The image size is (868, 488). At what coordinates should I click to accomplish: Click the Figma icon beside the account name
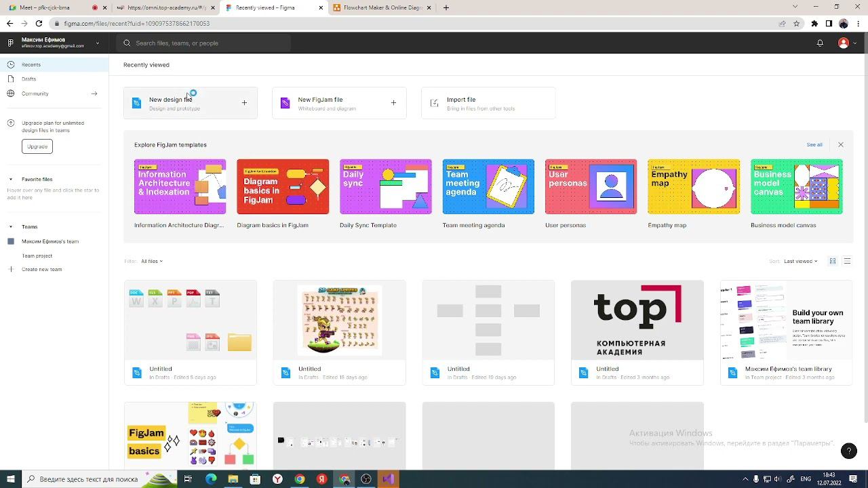pyautogui.click(x=10, y=43)
